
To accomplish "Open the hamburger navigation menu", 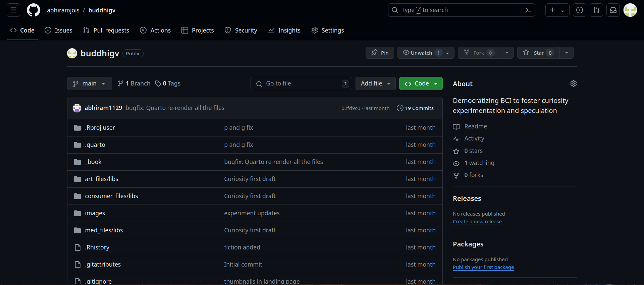I will coord(13,10).
